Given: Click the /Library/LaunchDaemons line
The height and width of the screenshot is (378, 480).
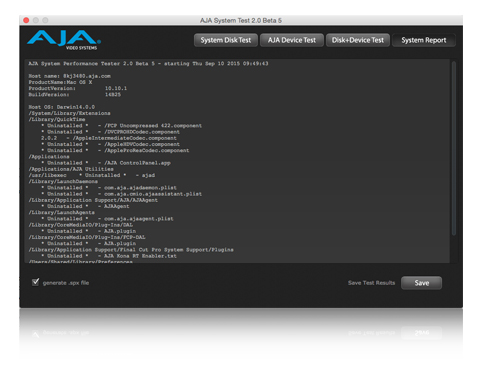Looking at the screenshot, I should tap(63, 182).
